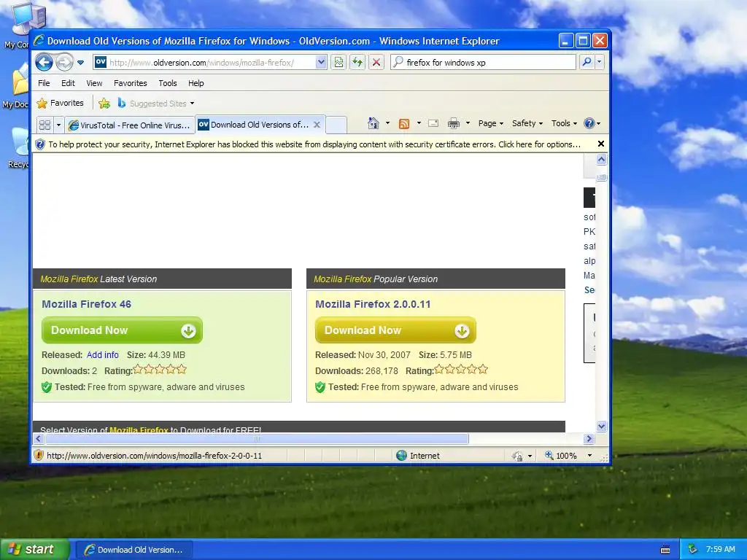Image resolution: width=747 pixels, height=560 pixels.
Task: Click the keyboard icon in system tray
Action: 665,550
